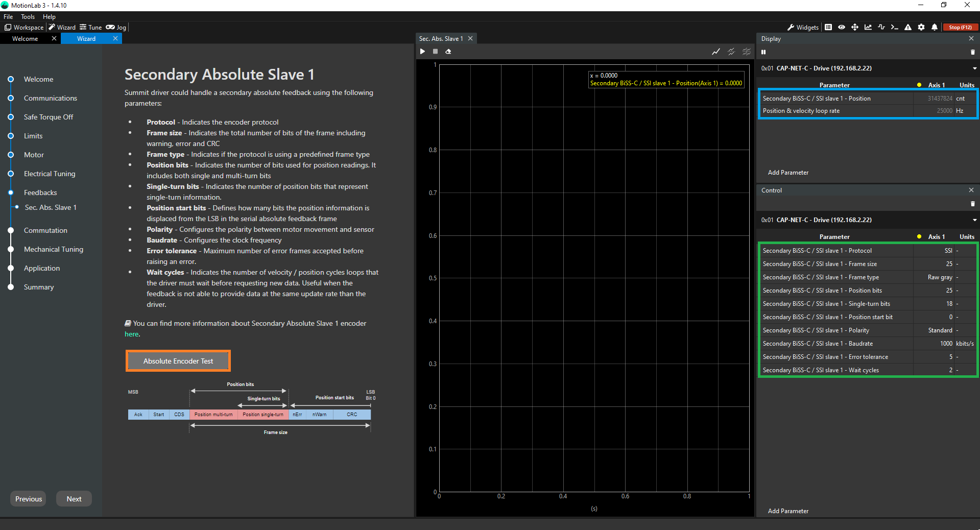Click the Absolute Encoder Test button
Viewport: 980px width, 530px height.
pos(178,361)
